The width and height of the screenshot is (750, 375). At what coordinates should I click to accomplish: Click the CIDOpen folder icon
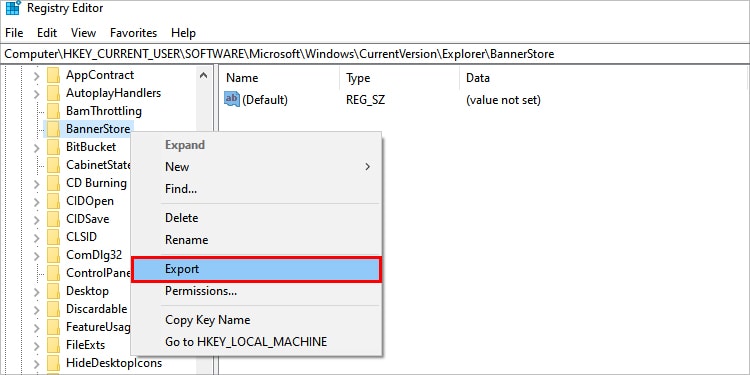53,201
